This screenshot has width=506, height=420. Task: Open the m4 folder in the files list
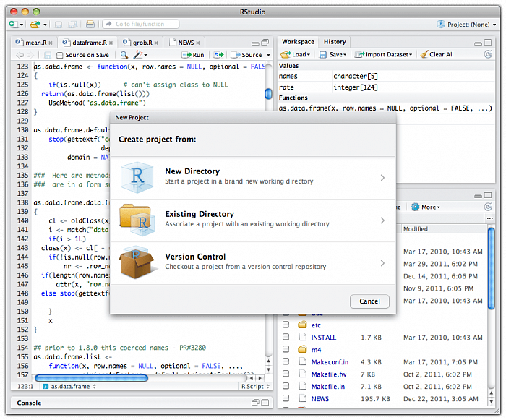point(316,350)
